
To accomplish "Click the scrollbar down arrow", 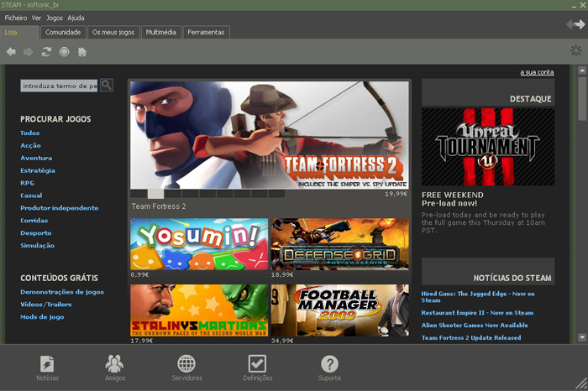I will pos(582,337).
